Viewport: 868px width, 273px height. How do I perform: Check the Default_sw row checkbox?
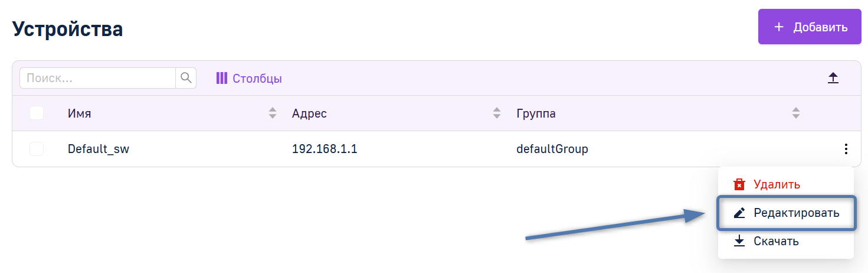37,149
